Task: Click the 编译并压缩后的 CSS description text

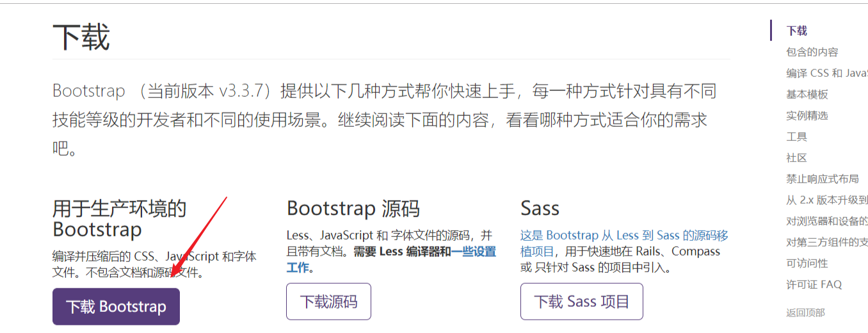Action: (154, 264)
